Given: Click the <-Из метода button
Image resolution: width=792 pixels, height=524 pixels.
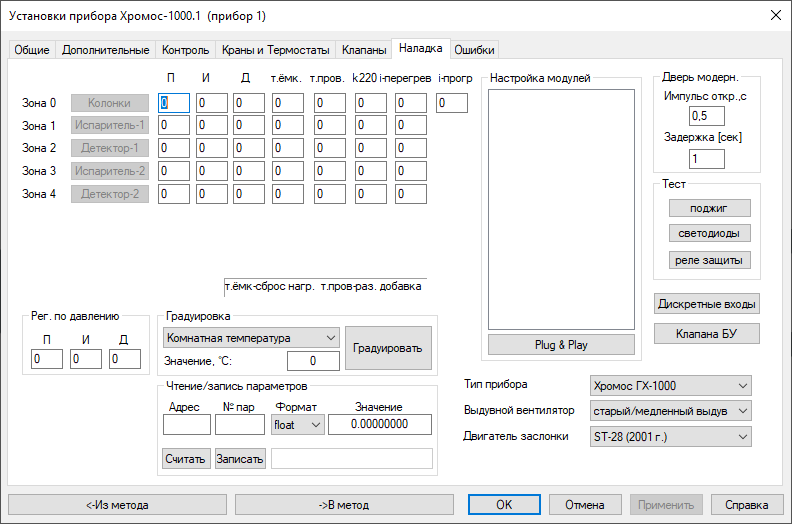Looking at the screenshot, I should point(117,505).
